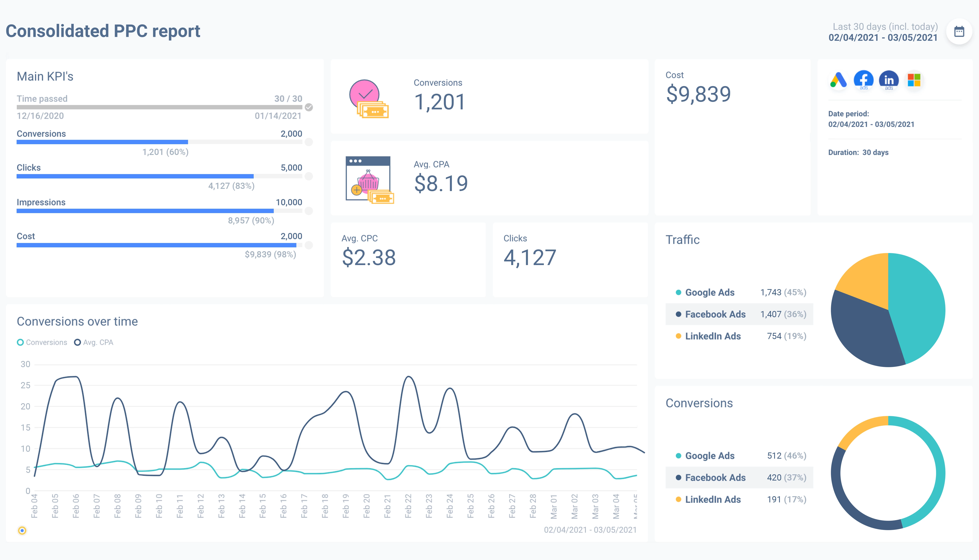Click the Time passed completed checkmark
This screenshot has width=979, height=560.
(309, 107)
